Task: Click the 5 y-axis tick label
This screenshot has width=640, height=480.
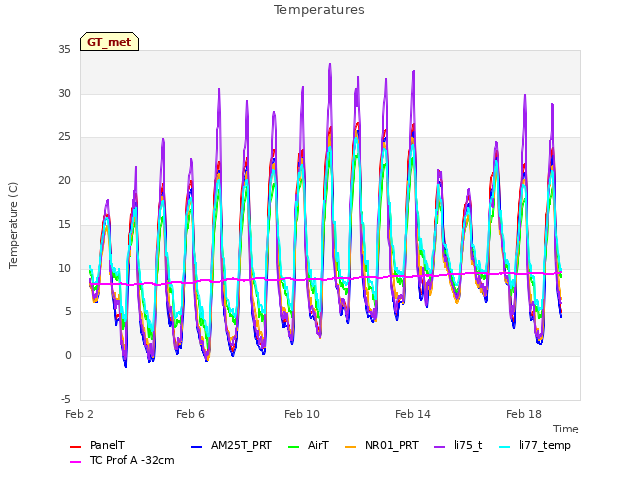Action: pos(68,312)
